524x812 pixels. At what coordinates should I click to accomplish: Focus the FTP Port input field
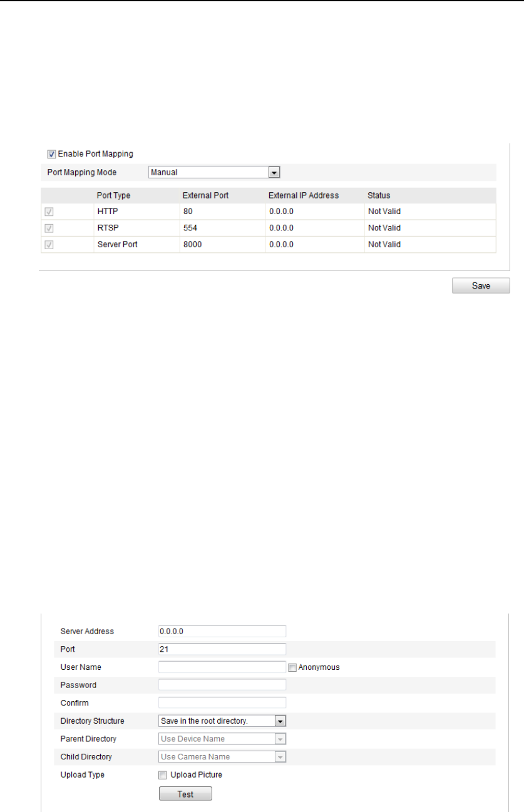point(222,649)
